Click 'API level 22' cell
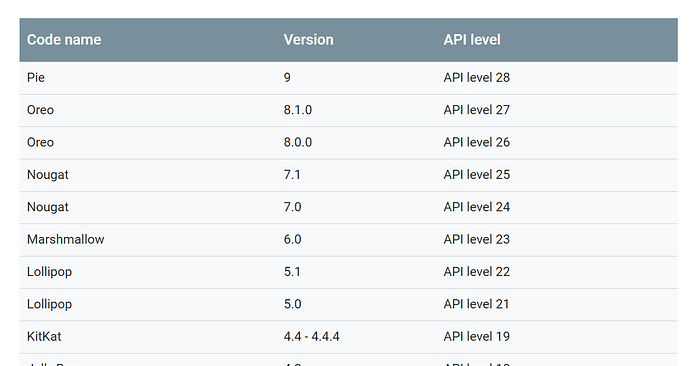The image size is (690, 366). (477, 272)
